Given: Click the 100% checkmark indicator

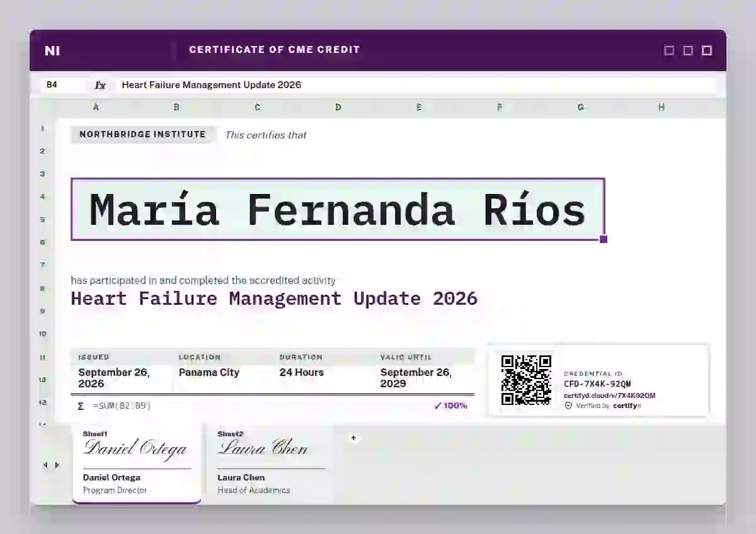Looking at the screenshot, I should [x=450, y=406].
